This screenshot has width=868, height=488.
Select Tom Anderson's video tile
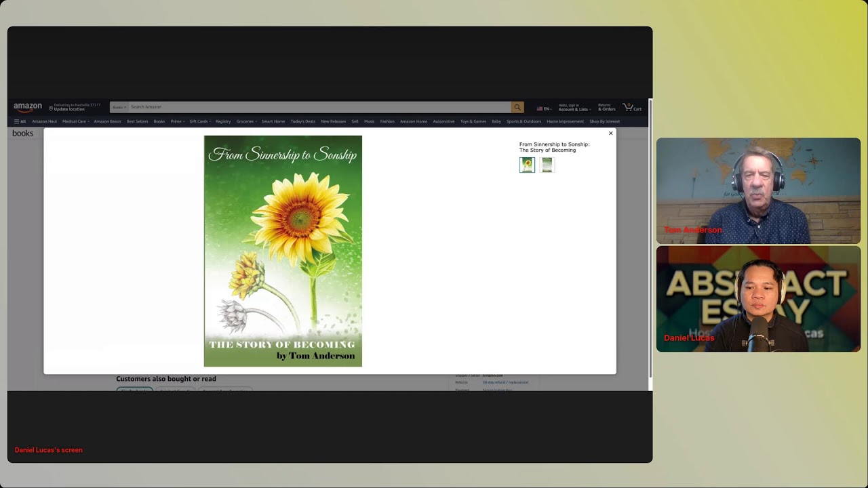(x=758, y=190)
